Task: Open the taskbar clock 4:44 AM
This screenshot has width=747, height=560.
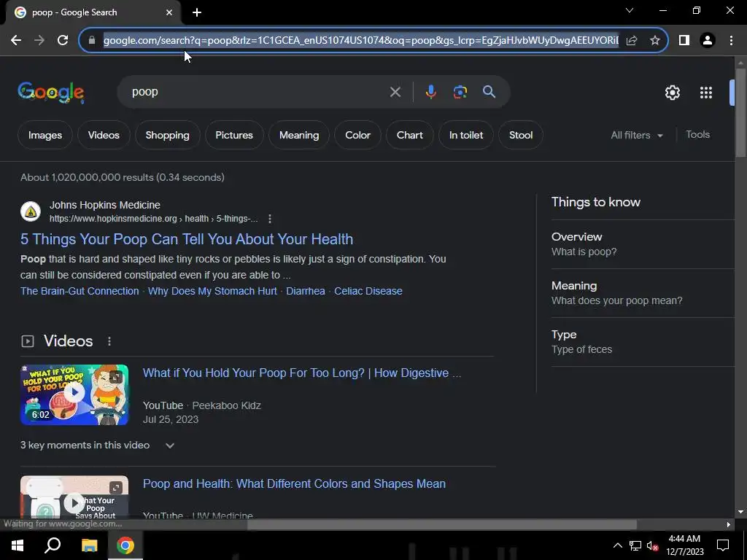Action: (684, 545)
